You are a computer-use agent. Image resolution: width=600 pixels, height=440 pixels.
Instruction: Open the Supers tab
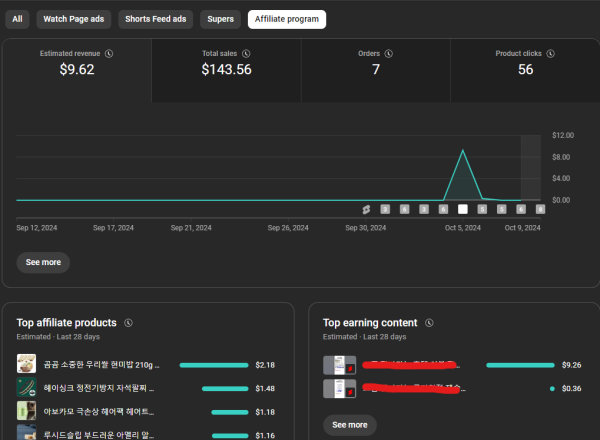click(220, 19)
